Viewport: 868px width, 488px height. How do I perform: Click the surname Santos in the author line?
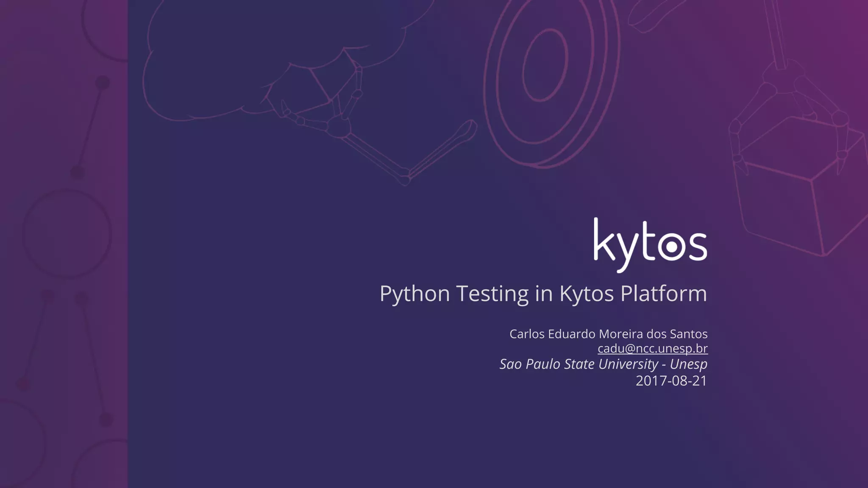[688, 334]
